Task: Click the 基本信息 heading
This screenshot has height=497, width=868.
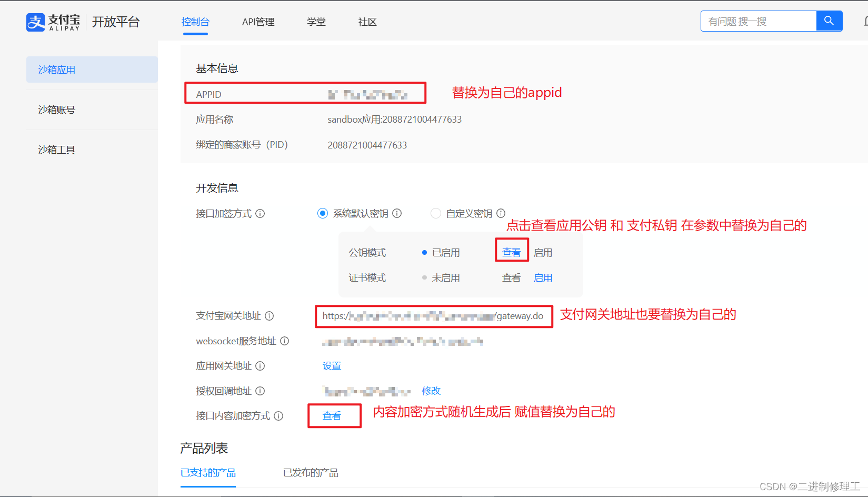Action: coord(217,68)
